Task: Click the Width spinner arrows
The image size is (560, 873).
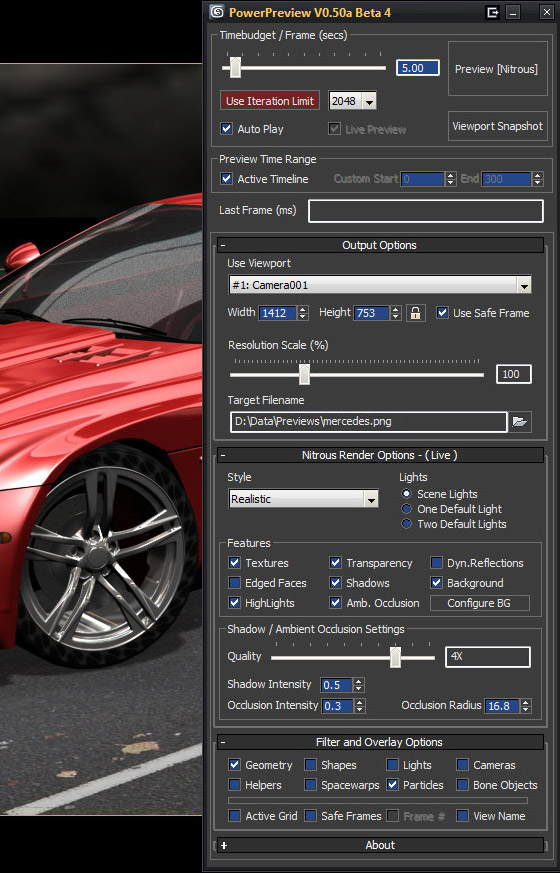Action: pyautogui.click(x=303, y=313)
